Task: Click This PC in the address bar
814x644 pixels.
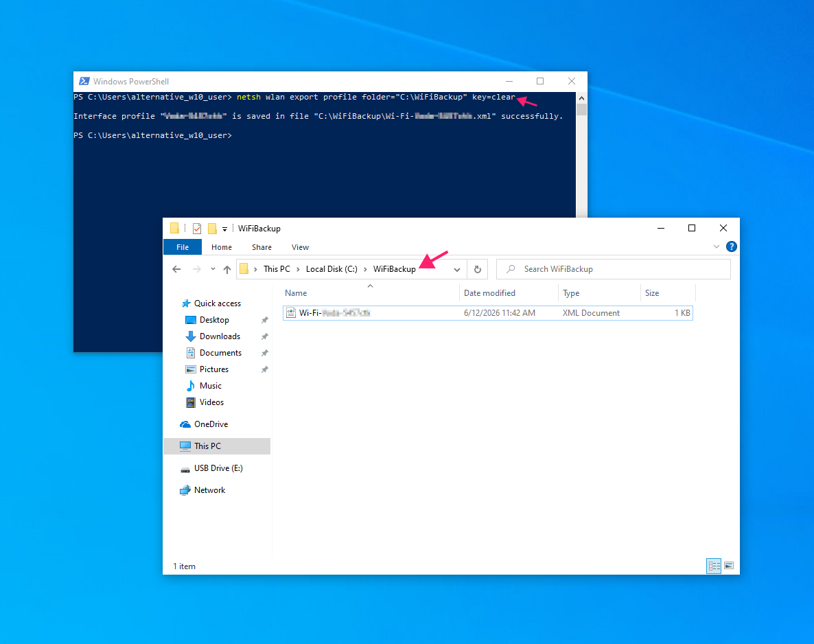Action: coord(277,269)
